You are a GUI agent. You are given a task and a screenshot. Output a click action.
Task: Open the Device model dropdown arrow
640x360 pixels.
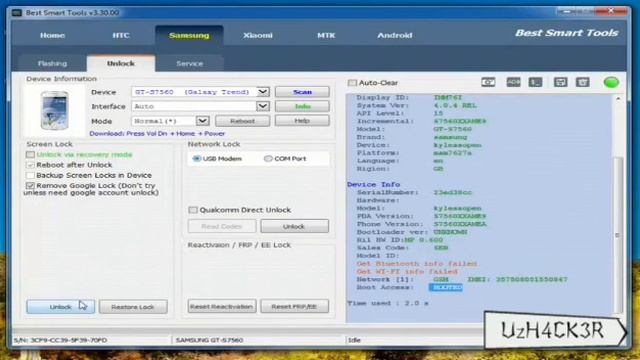pyautogui.click(x=263, y=92)
